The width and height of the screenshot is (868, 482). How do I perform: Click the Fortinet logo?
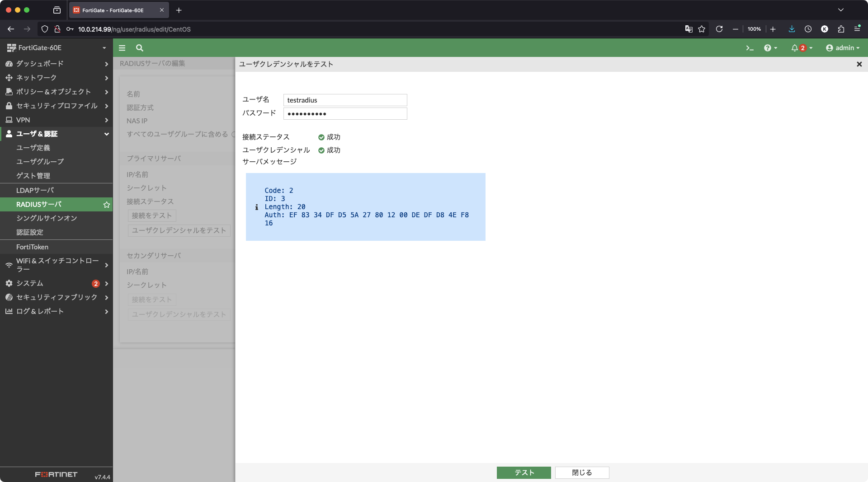coord(56,474)
